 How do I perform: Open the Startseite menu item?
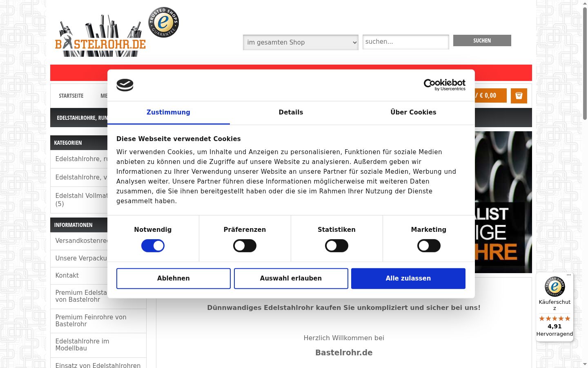71,96
